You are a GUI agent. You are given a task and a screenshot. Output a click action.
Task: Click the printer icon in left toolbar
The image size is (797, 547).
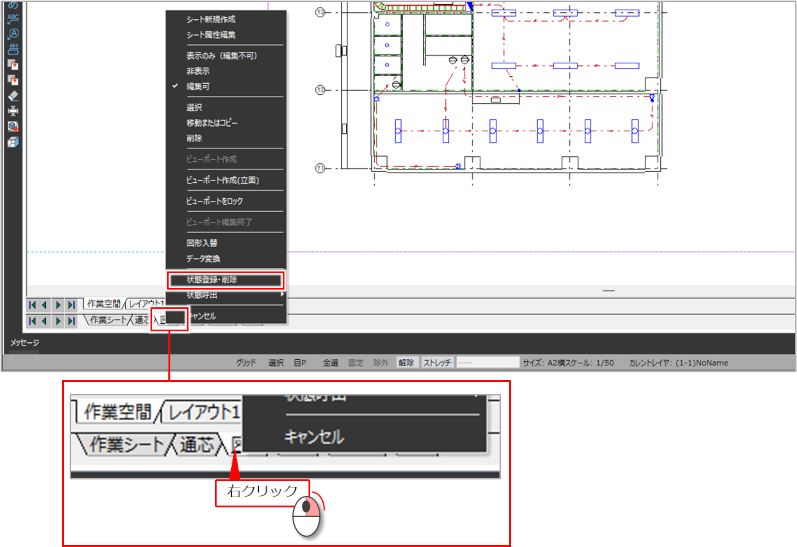click(14, 111)
